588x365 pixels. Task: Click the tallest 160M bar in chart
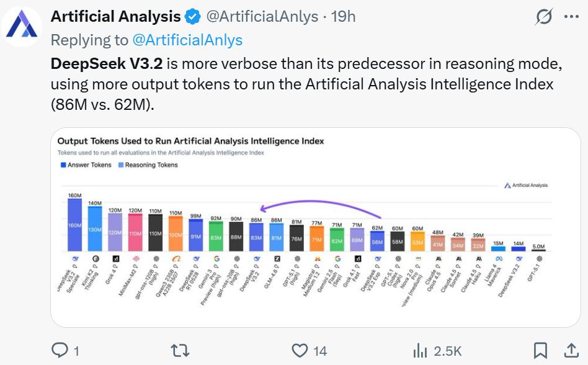pyautogui.click(x=75, y=224)
